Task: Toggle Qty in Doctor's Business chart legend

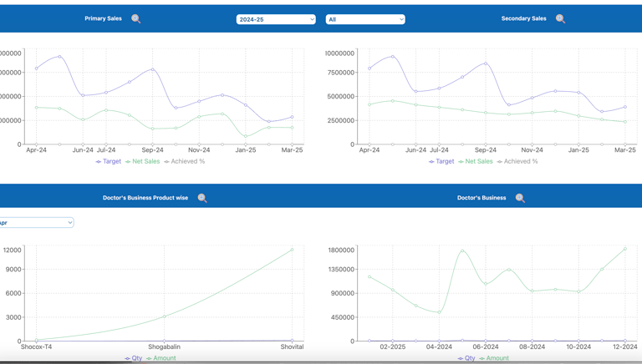Action: (x=466, y=358)
